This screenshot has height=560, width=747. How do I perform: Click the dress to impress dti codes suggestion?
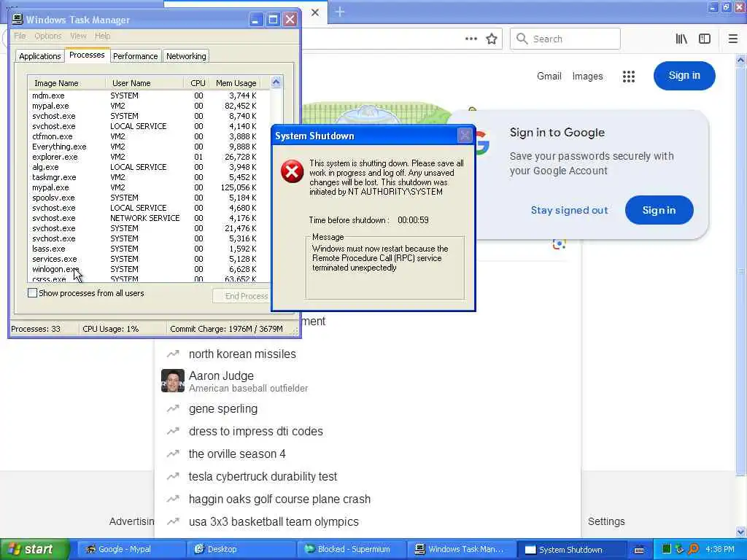(256, 431)
